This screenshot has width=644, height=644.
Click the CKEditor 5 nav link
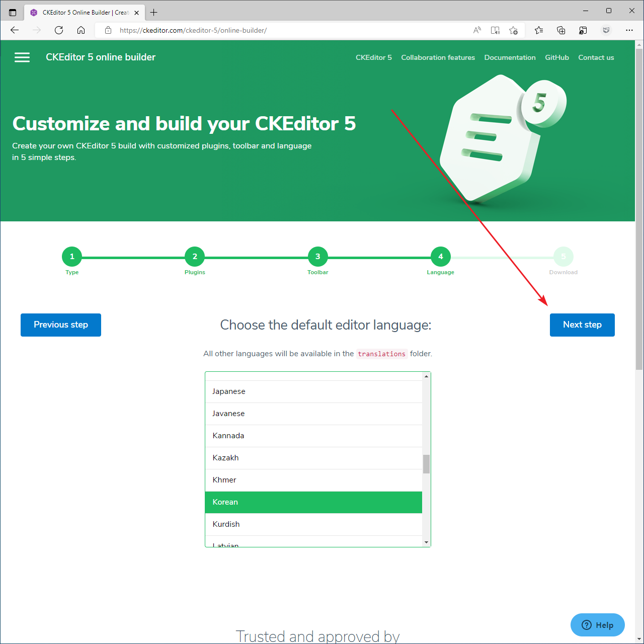point(374,57)
